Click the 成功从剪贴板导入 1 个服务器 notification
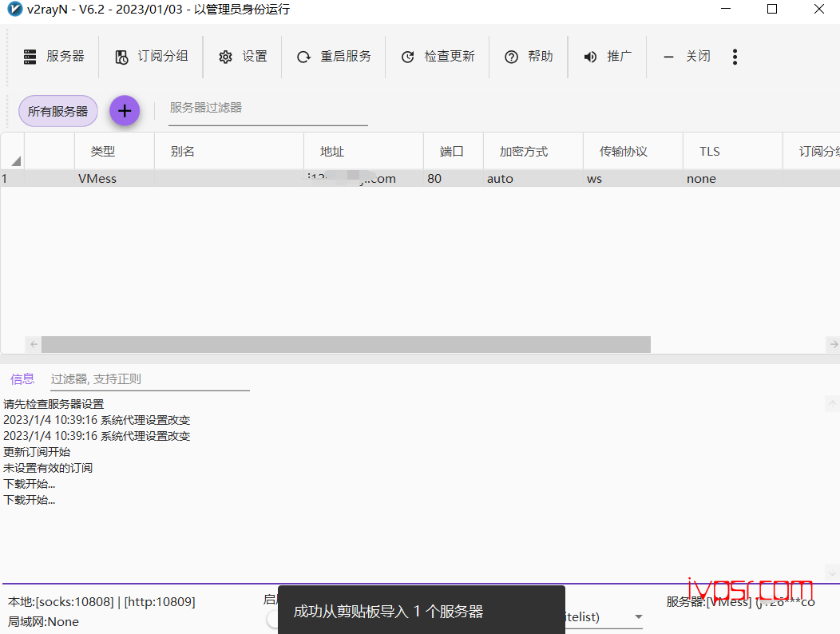The height and width of the screenshot is (634, 840). click(x=421, y=611)
